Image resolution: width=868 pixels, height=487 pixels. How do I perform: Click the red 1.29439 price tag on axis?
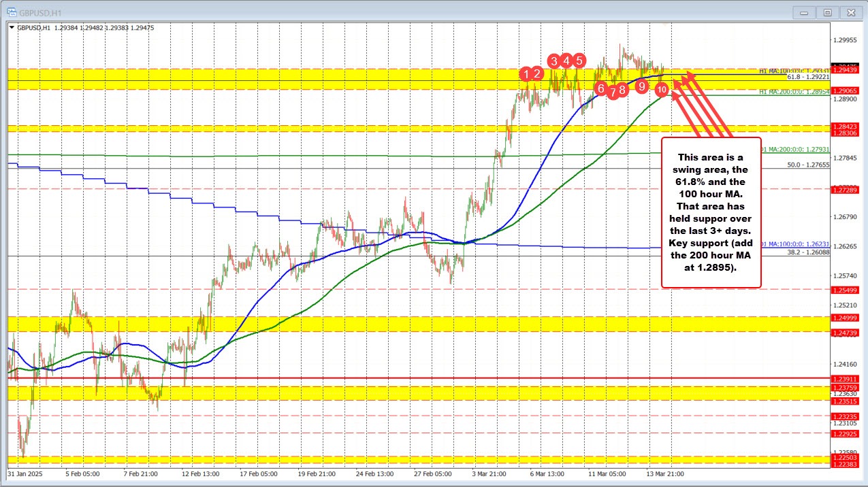[845, 70]
